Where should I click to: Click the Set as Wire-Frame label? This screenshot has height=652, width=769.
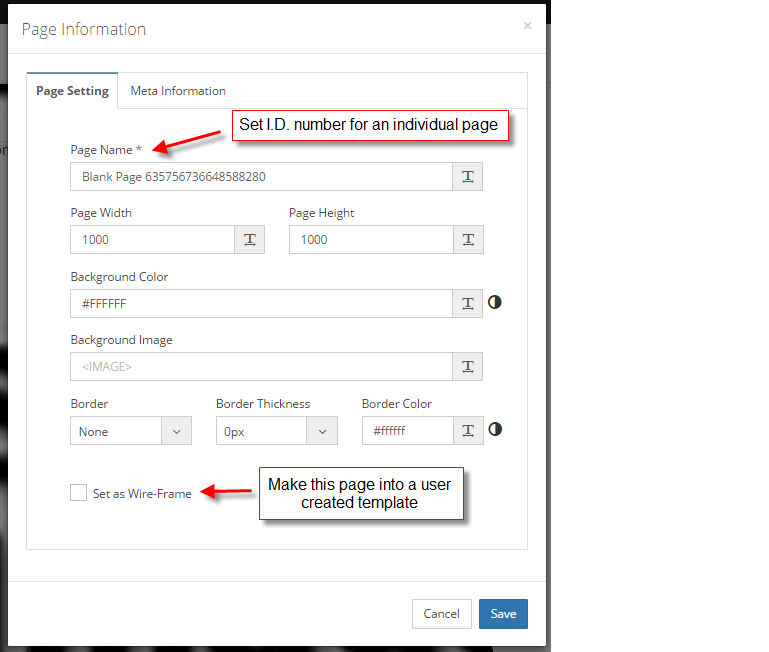[x=142, y=494]
